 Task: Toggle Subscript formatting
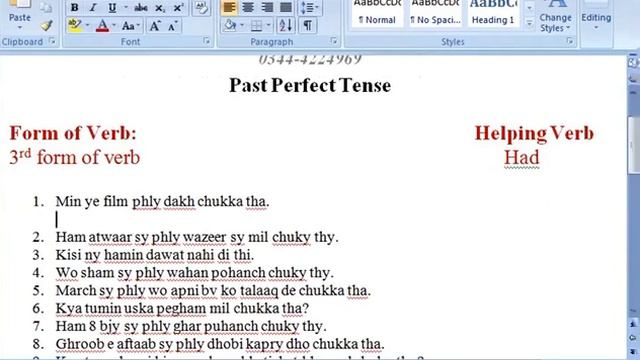[x=160, y=8]
